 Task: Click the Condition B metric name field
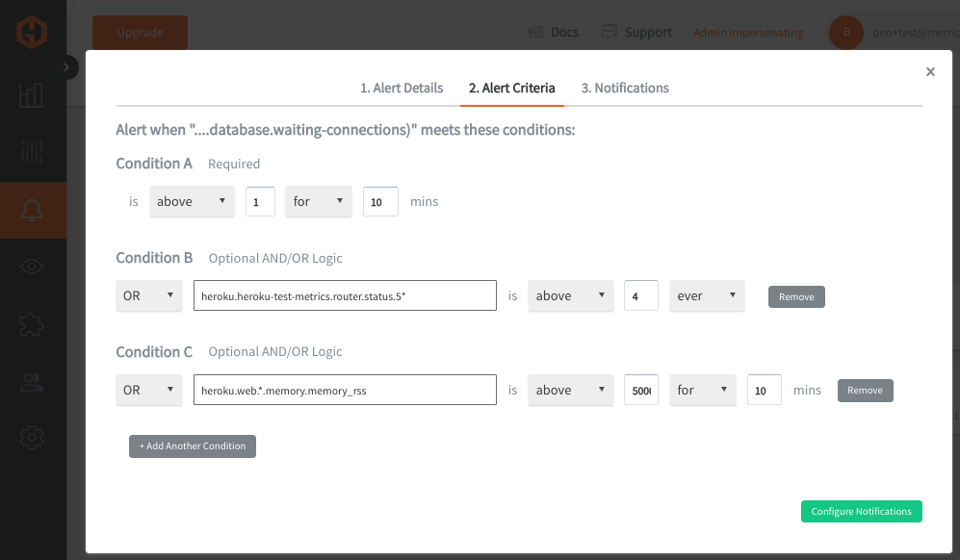[345, 295]
